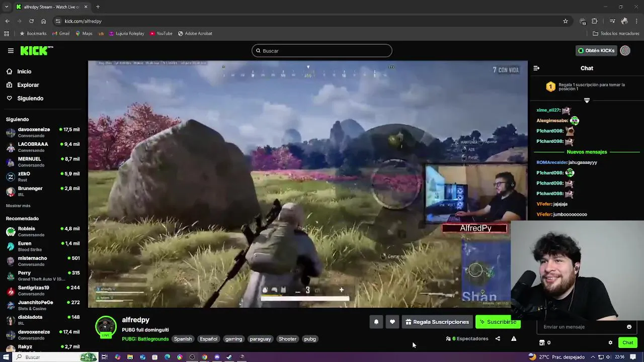
Task: Click the Obtén KICKs button
Action: (596, 51)
